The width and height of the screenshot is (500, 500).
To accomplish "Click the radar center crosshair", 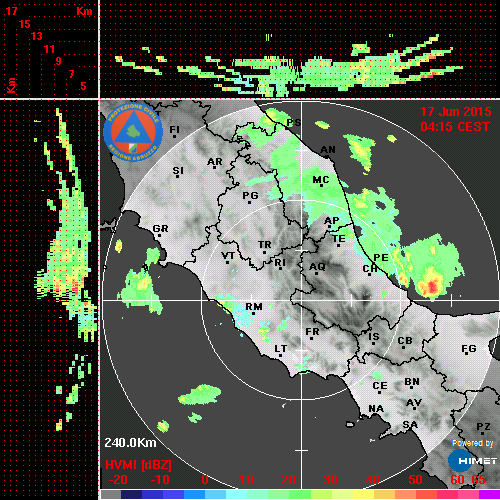I will tap(302, 300).
